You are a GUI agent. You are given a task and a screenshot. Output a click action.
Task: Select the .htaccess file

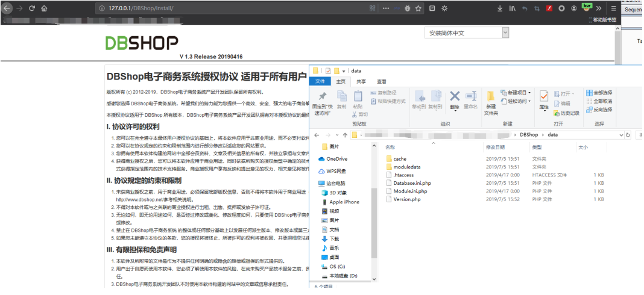(403, 175)
